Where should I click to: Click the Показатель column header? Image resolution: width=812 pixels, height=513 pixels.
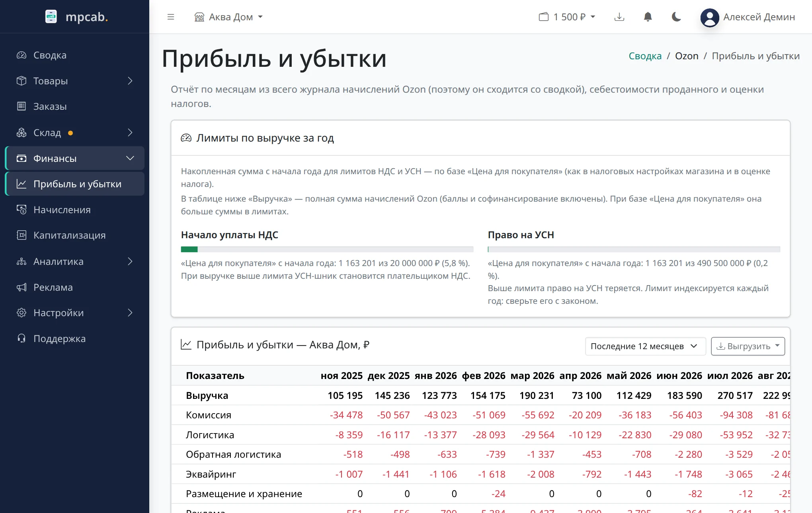[x=215, y=375]
